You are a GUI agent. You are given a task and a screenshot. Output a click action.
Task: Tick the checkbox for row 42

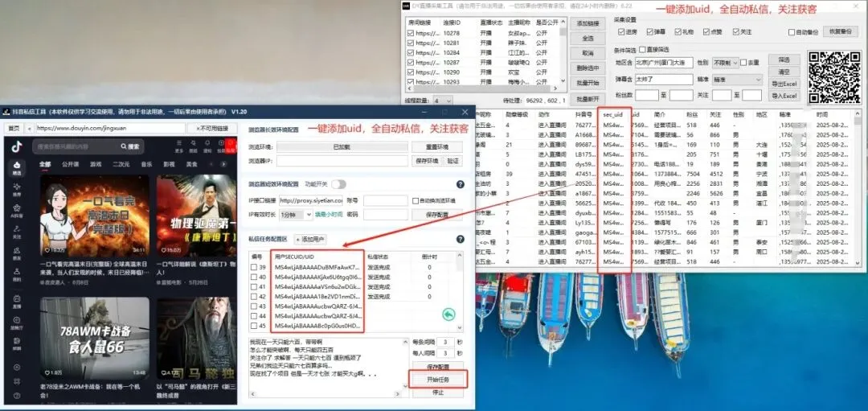254,296
